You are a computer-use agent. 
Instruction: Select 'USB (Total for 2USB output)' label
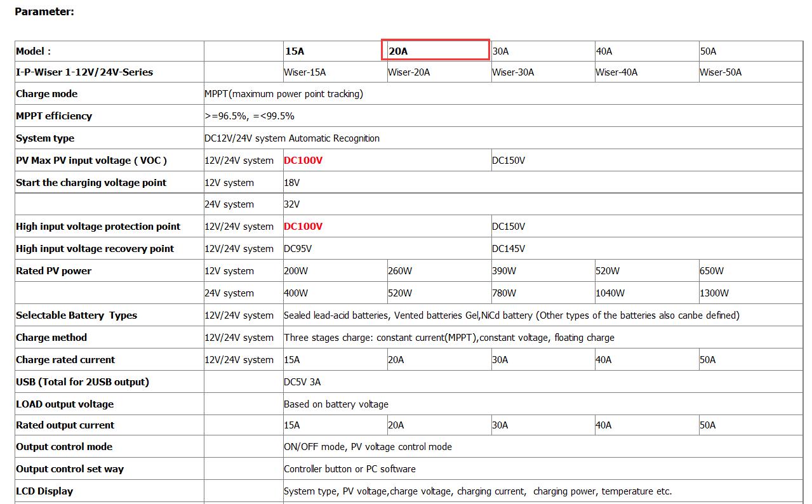(x=83, y=382)
